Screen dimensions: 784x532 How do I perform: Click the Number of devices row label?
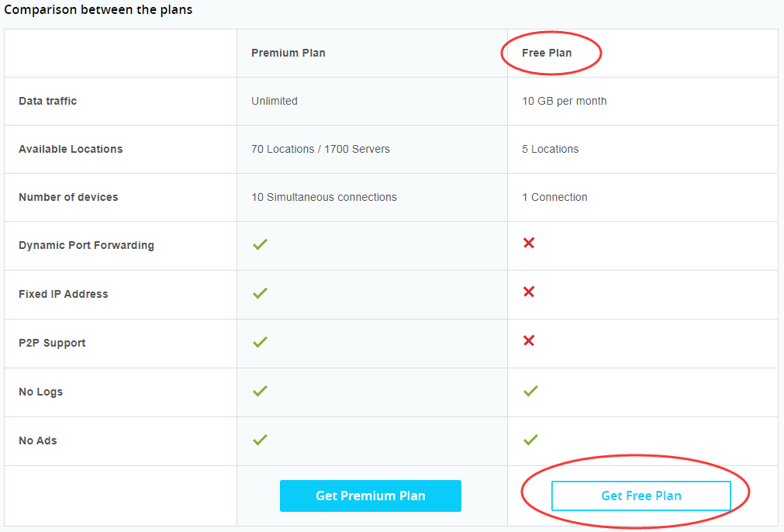coord(68,197)
